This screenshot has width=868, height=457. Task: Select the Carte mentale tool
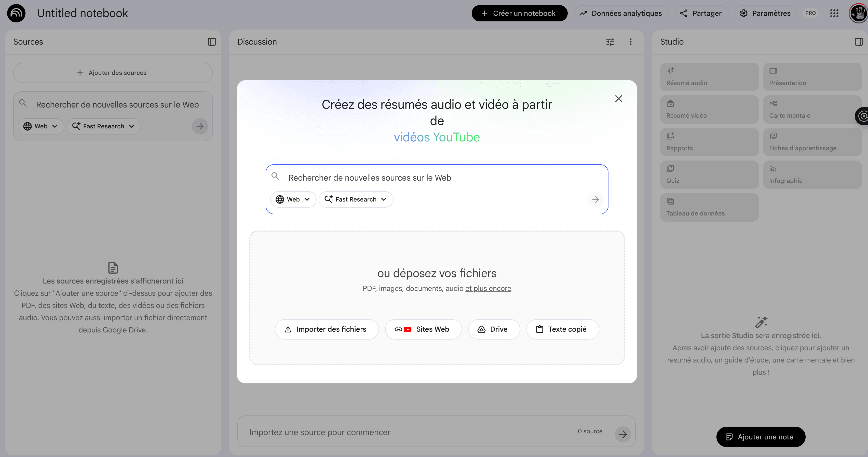[812, 109]
